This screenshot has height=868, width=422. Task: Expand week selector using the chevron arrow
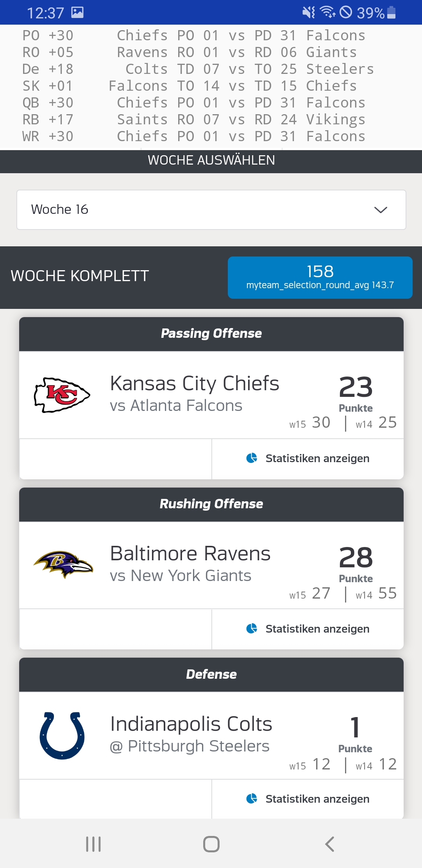[x=381, y=210]
